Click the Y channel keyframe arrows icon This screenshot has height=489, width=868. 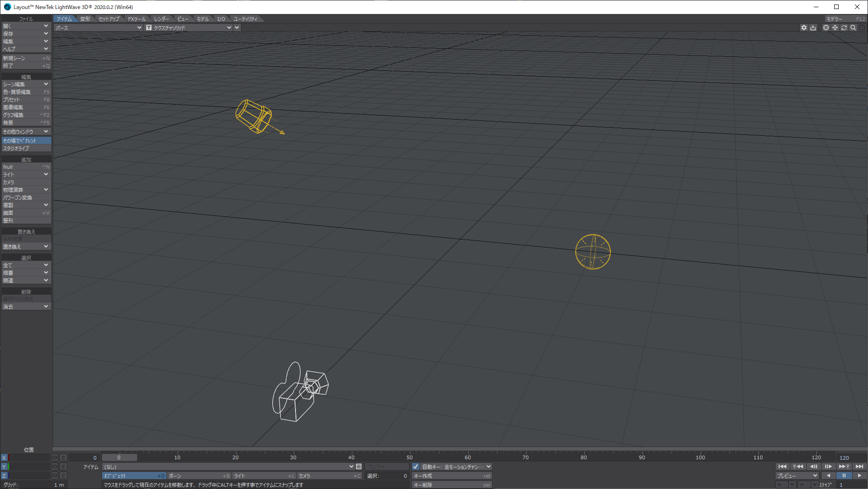coord(55,466)
